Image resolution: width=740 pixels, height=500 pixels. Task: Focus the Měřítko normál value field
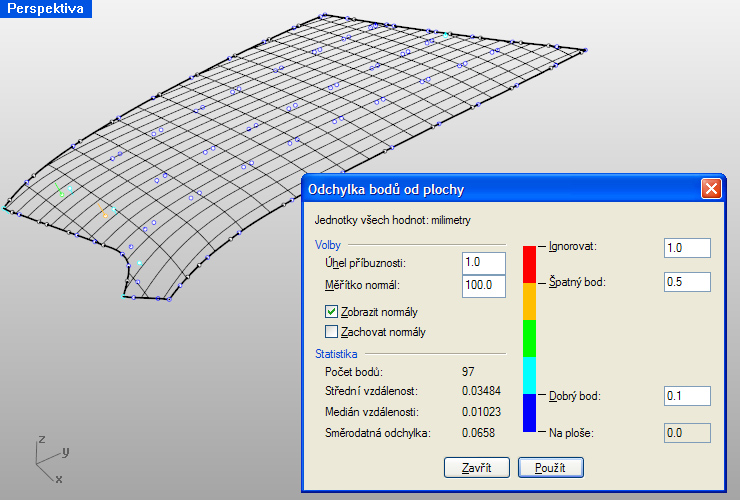point(485,285)
